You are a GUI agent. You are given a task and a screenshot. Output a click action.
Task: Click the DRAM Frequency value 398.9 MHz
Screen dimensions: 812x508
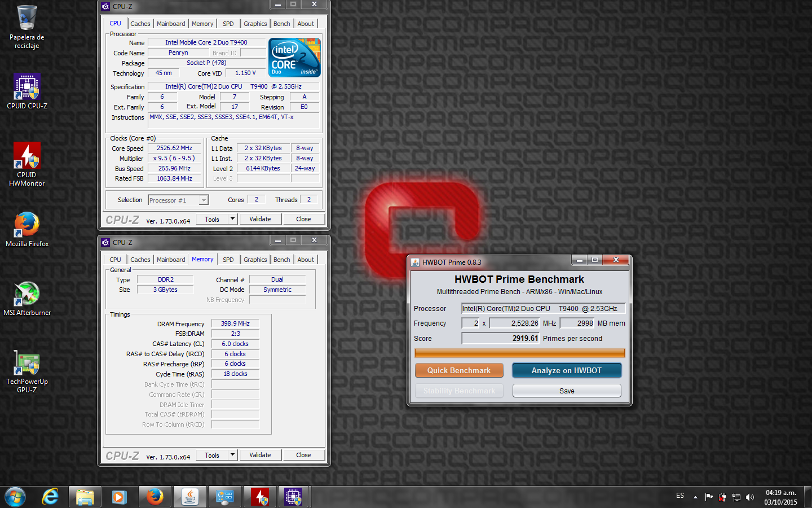235,323
